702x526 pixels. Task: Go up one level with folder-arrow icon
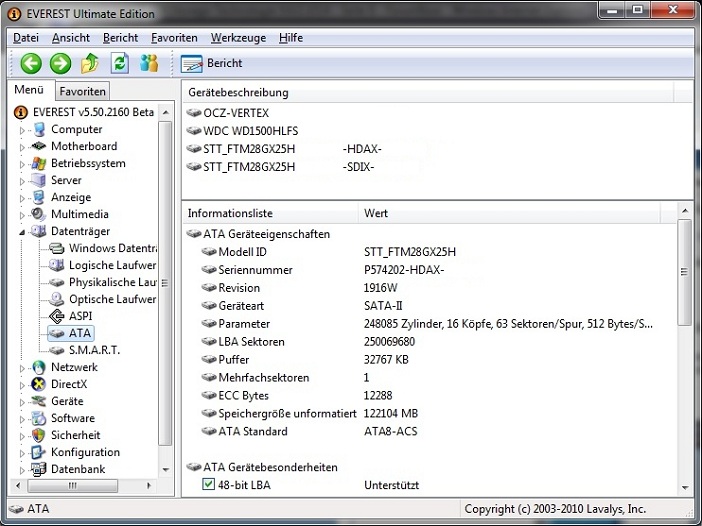(x=90, y=63)
